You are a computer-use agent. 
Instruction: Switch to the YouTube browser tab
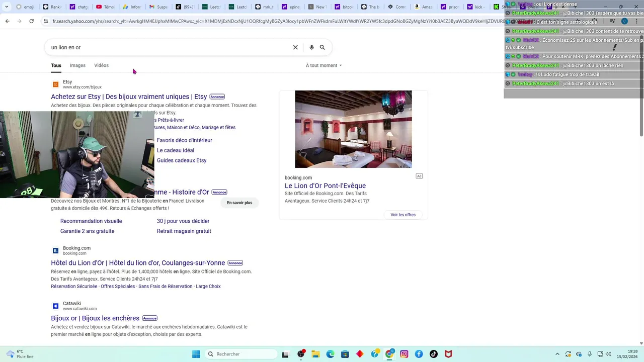[105, 7]
